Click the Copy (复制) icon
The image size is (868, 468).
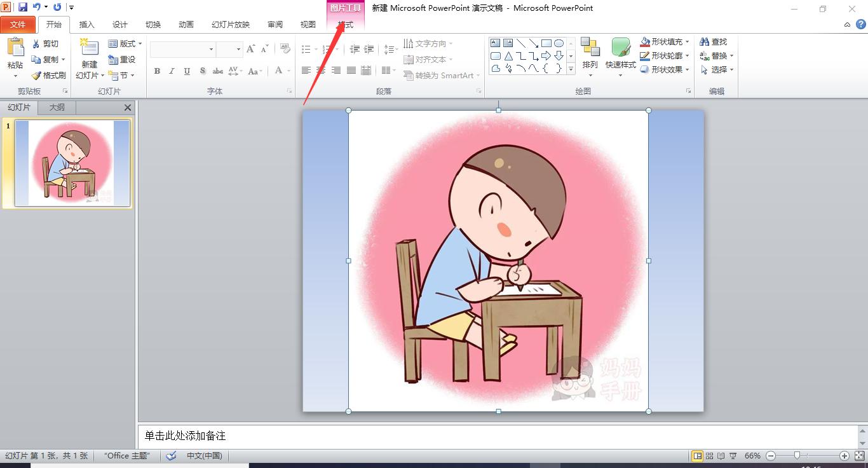coord(37,59)
